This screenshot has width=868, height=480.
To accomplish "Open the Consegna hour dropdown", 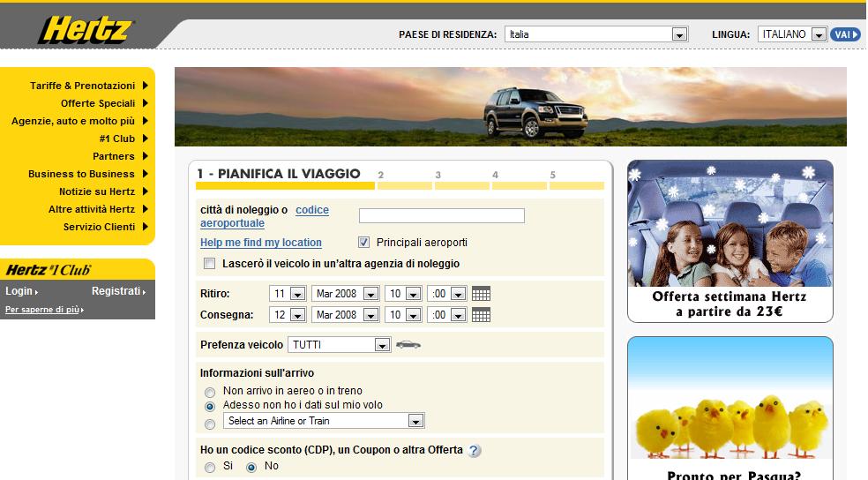I will click(403, 314).
